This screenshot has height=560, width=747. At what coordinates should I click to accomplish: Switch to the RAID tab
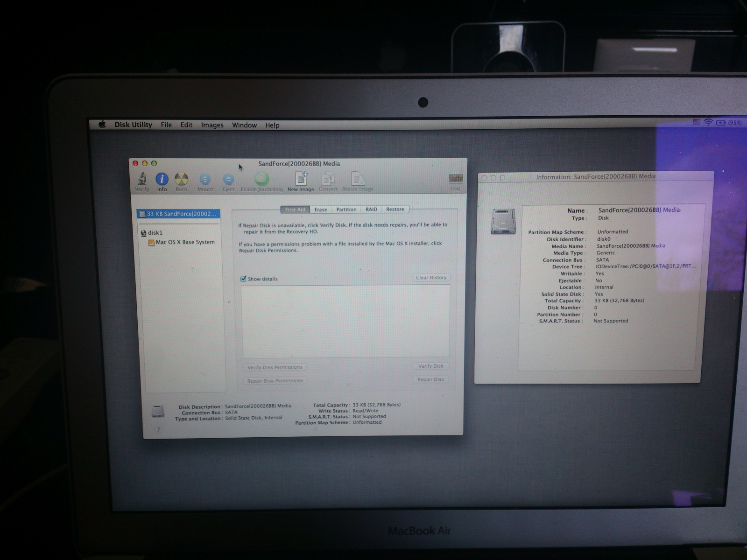pos(371,210)
